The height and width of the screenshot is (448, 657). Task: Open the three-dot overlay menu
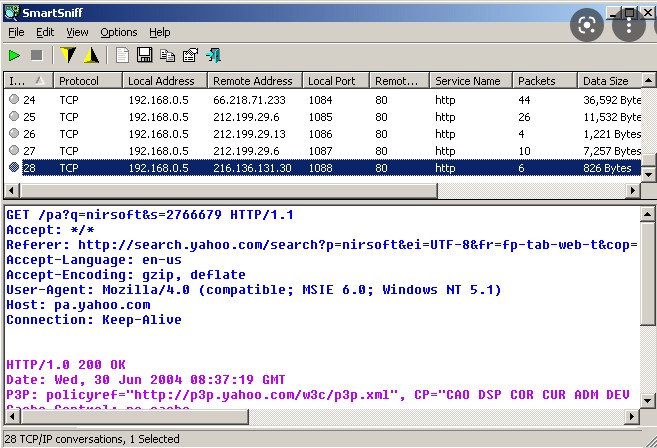tap(629, 25)
